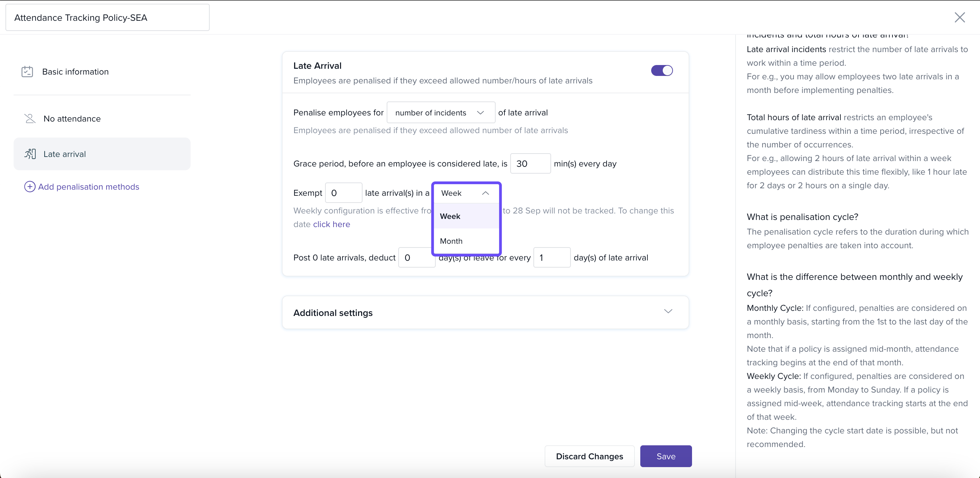Click the Week dropdown up-chevron icon
This screenshot has width=980, height=478.
point(485,193)
